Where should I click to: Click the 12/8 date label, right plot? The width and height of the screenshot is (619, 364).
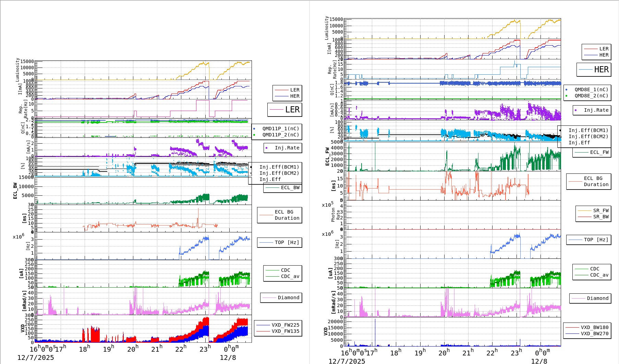(x=539, y=361)
